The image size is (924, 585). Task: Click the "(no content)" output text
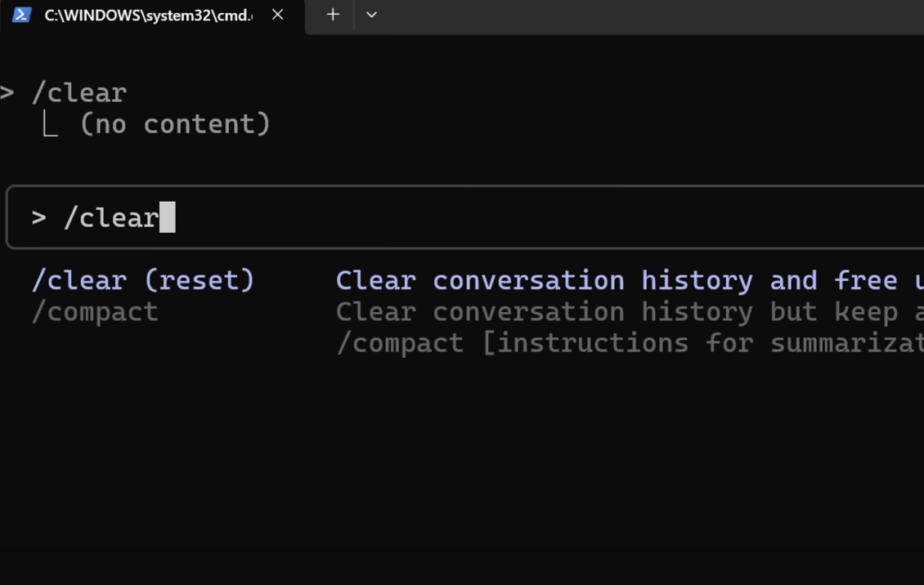pos(174,124)
